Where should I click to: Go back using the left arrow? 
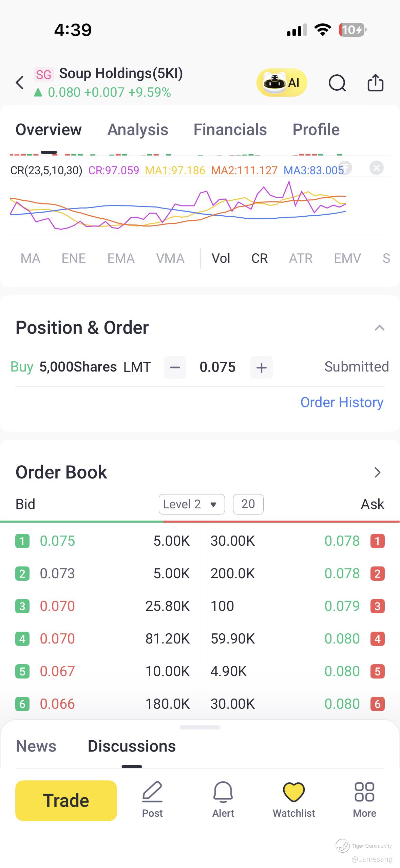point(20,83)
